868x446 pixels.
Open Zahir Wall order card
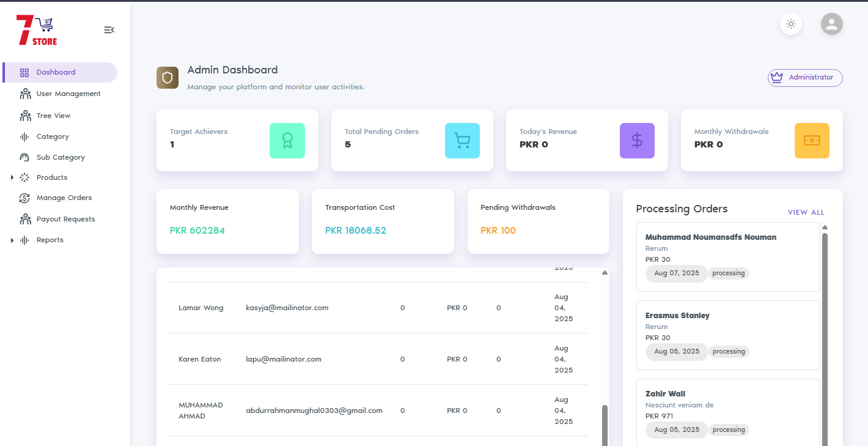728,412
